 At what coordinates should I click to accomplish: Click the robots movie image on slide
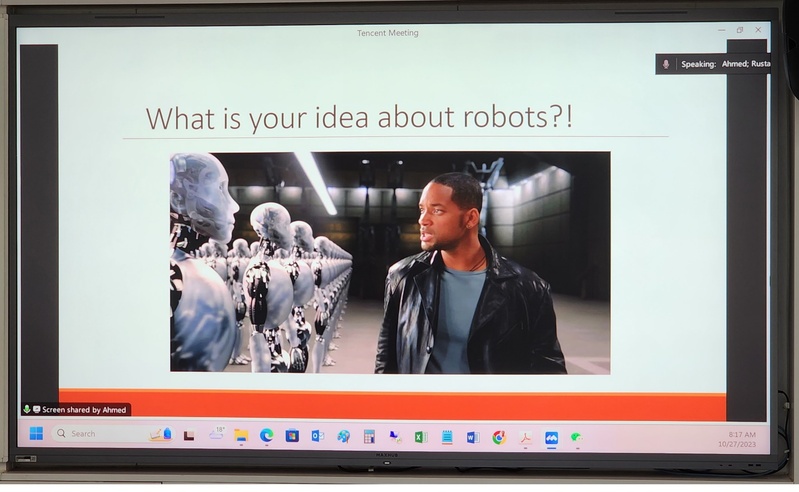[390, 262]
